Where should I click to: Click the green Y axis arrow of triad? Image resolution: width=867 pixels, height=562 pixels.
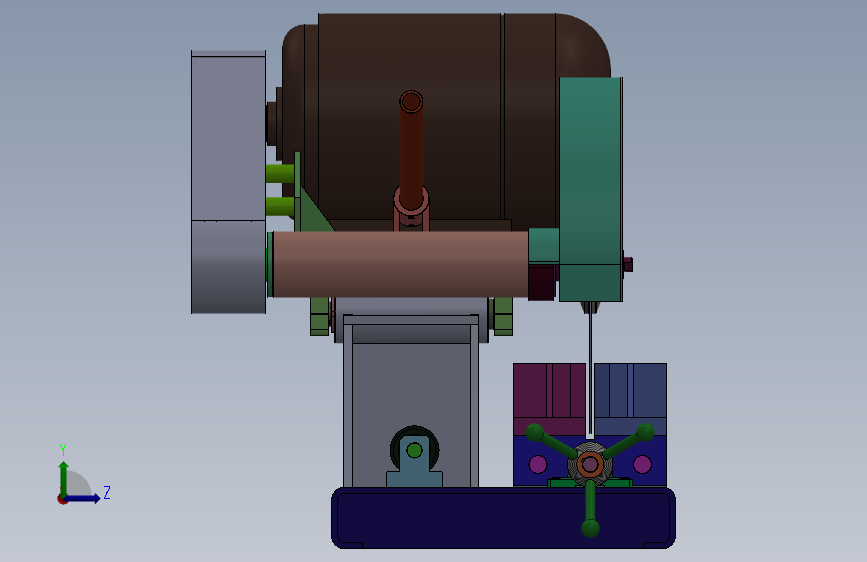click(63, 478)
